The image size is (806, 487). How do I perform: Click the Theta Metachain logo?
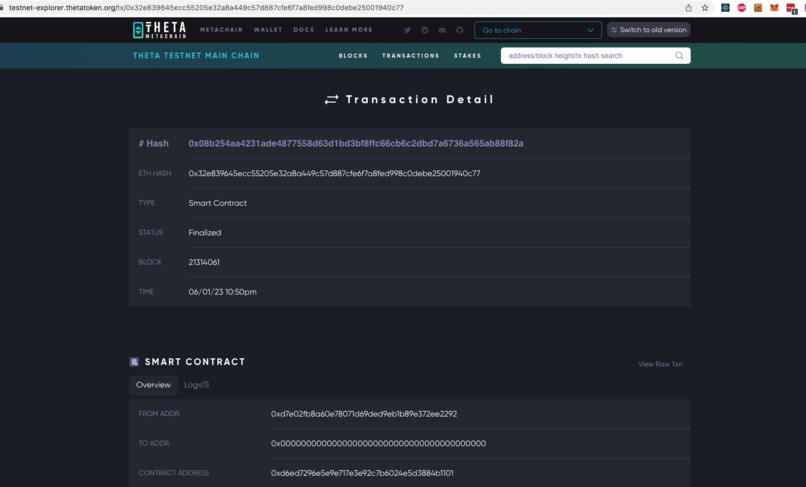159,30
